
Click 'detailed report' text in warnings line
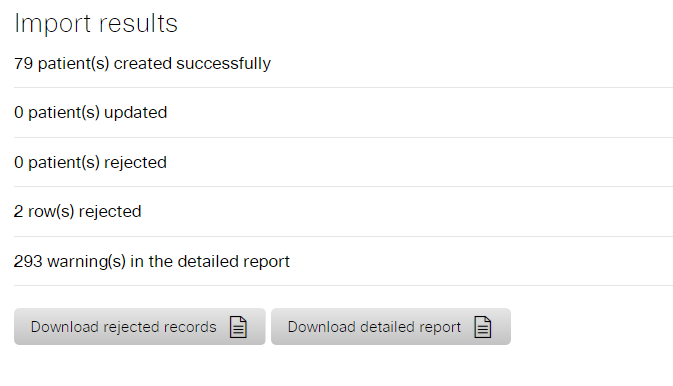233,261
